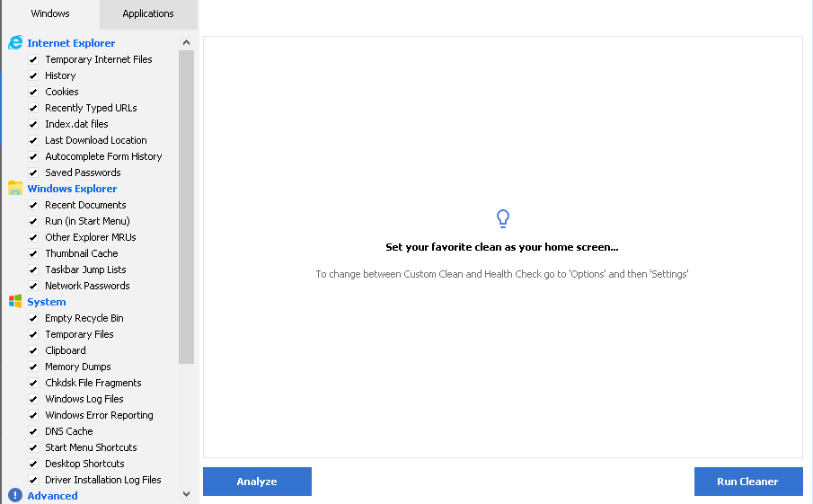Disable Network Passwords cleaning

click(33, 286)
